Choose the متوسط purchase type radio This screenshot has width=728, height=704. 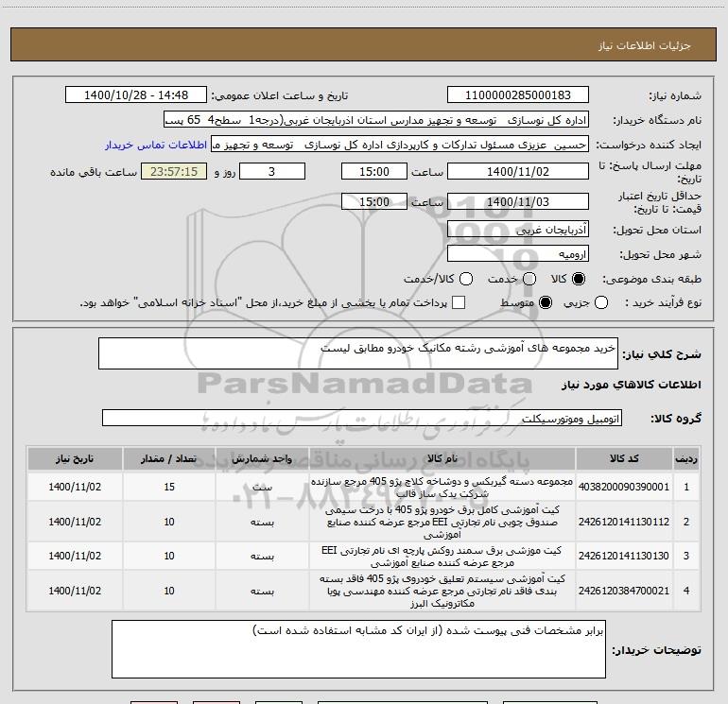point(546,302)
